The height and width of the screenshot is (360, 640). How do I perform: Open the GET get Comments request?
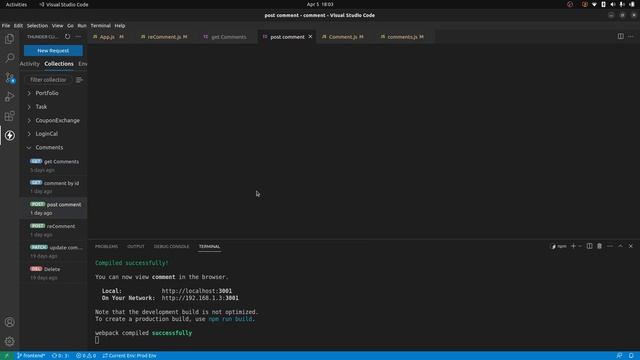click(x=54, y=165)
